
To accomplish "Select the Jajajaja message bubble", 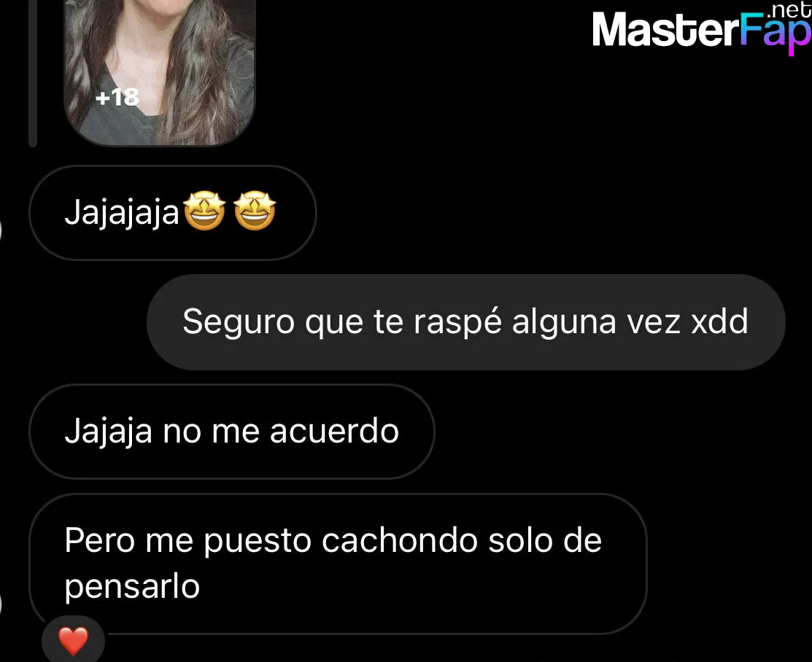I will tap(173, 213).
